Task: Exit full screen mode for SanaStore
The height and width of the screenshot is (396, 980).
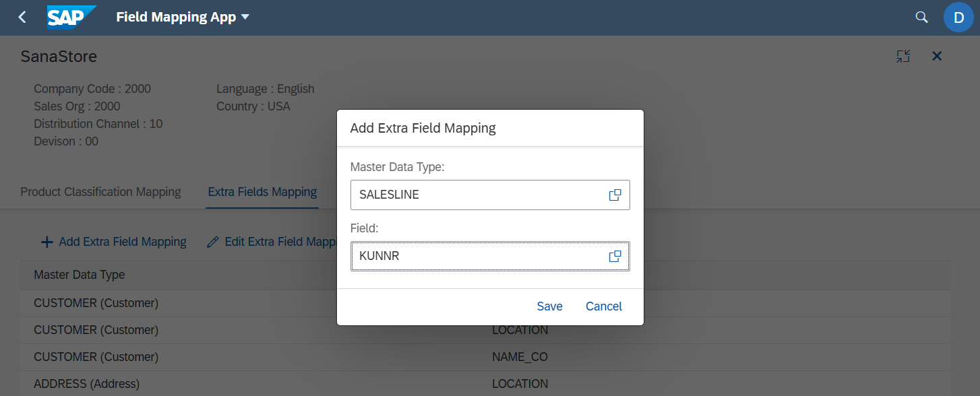Action: (903, 57)
